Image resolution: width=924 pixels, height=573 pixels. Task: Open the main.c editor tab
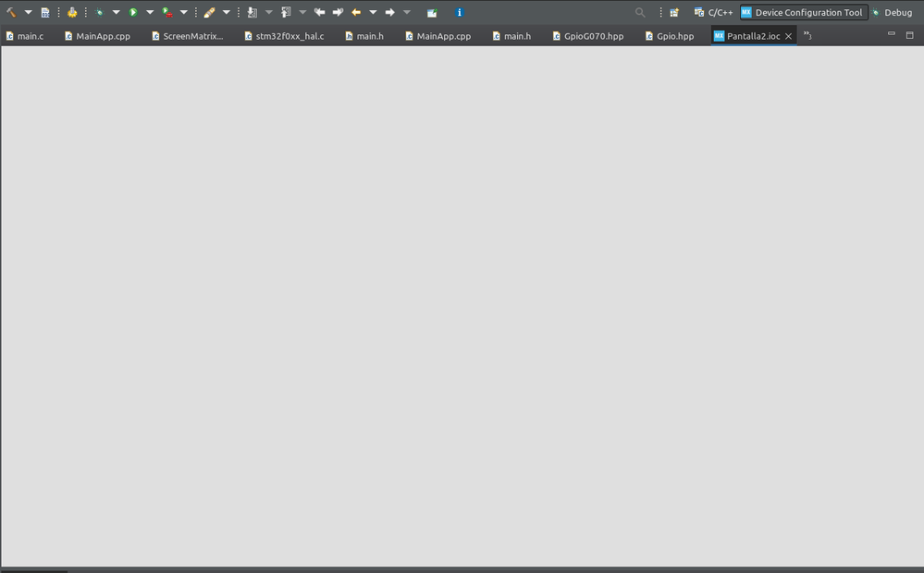click(25, 36)
